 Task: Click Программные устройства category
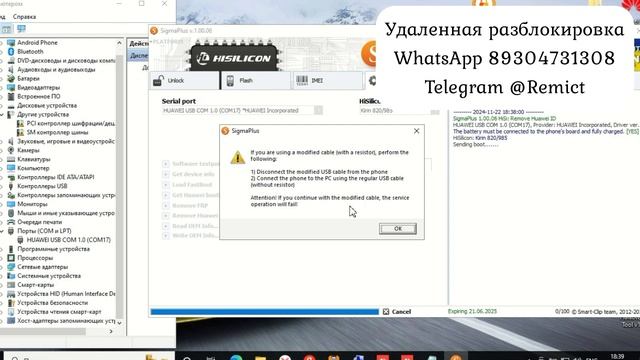click(53, 249)
